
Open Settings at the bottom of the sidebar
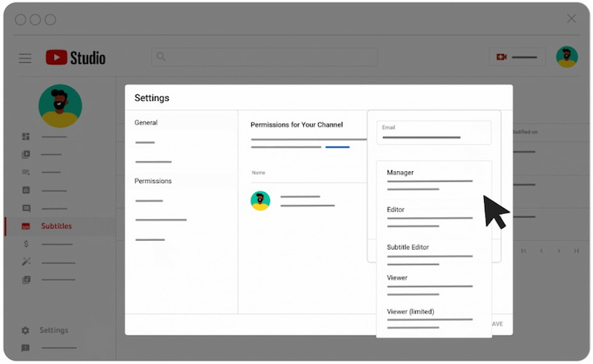click(53, 330)
